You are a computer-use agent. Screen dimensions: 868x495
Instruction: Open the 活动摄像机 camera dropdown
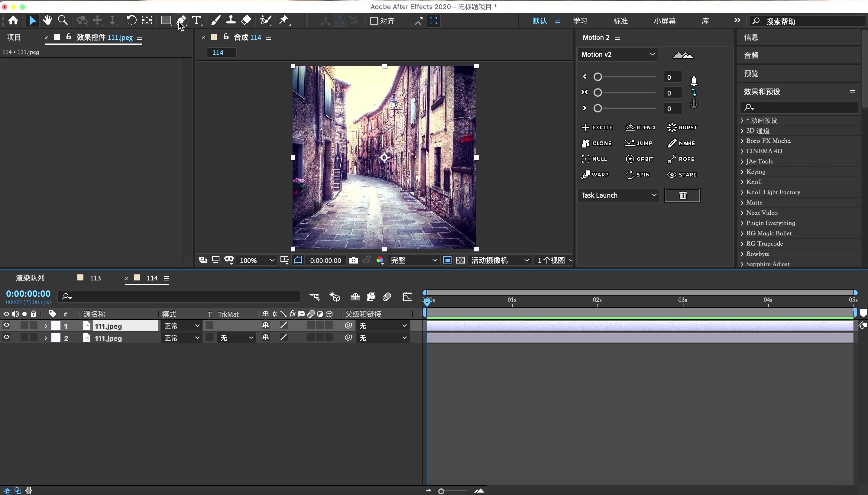point(500,260)
